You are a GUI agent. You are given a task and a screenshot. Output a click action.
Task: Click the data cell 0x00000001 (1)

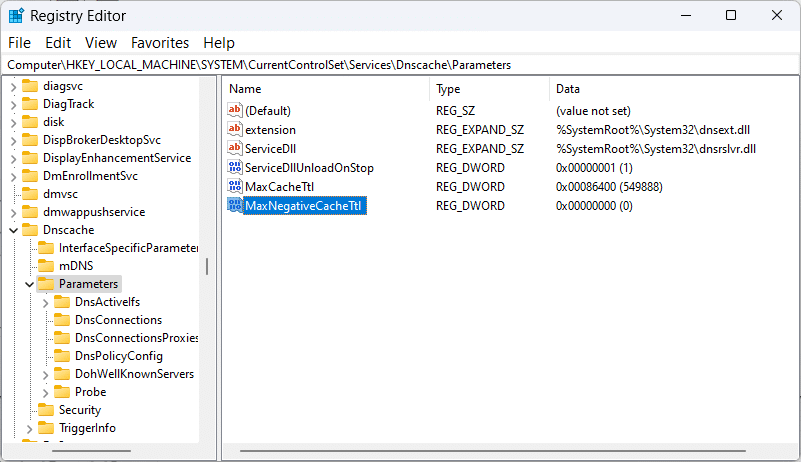point(594,168)
